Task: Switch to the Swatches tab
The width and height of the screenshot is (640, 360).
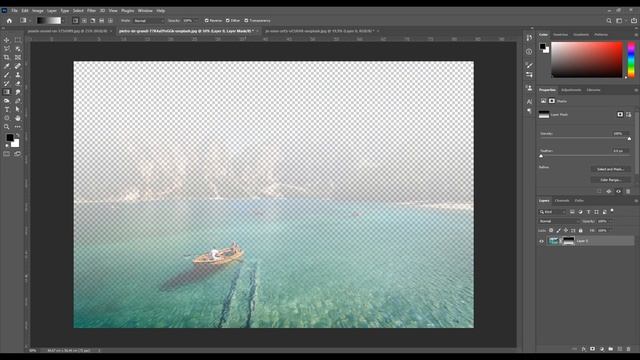Action: (560, 35)
